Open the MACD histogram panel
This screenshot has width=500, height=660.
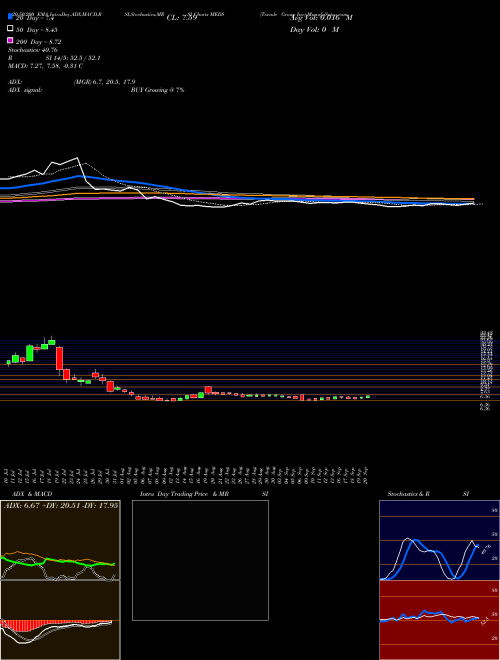click(x=60, y=620)
